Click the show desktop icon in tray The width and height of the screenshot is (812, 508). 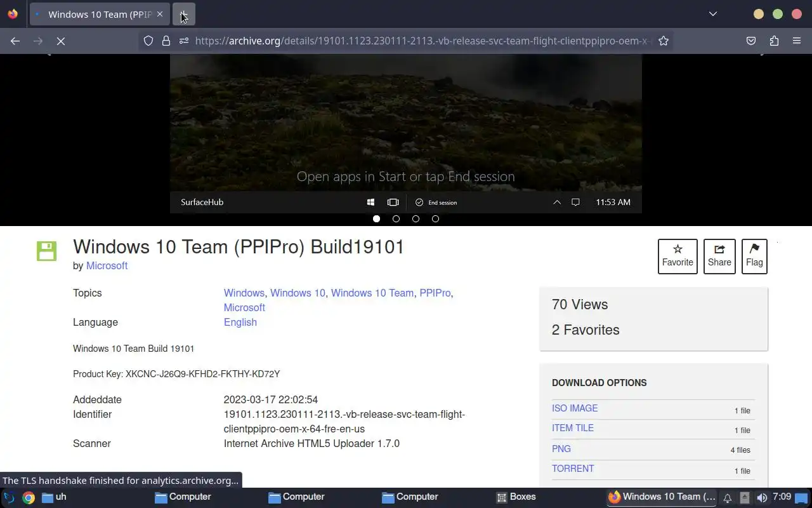802,498
